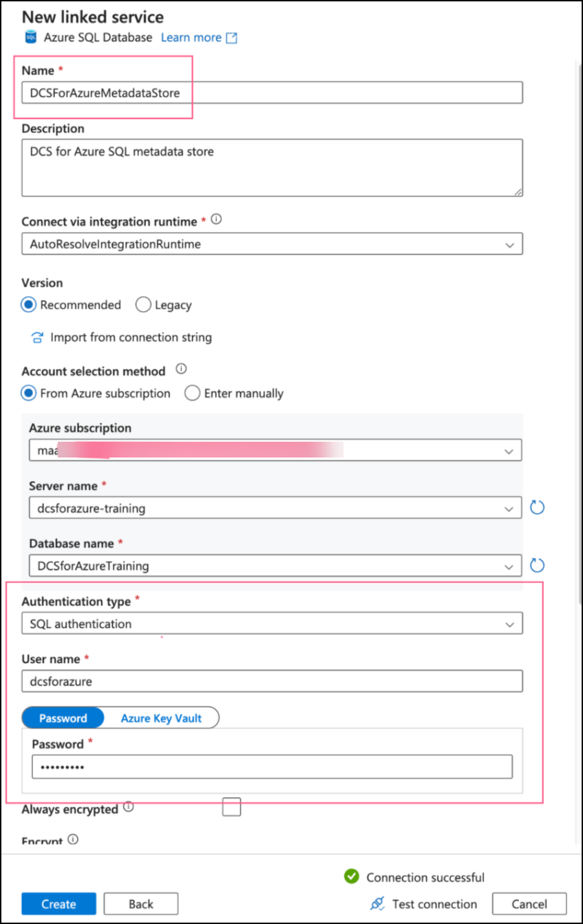Open the integration runtime dropdown
This screenshot has height=924, width=583.
point(272,244)
